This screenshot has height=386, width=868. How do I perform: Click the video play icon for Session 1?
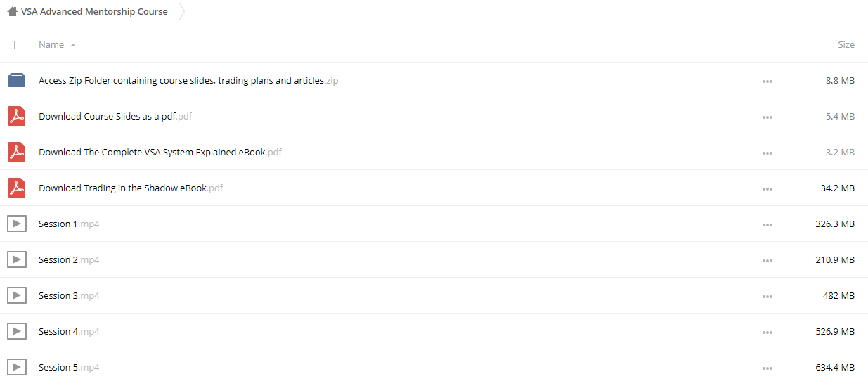tap(17, 224)
